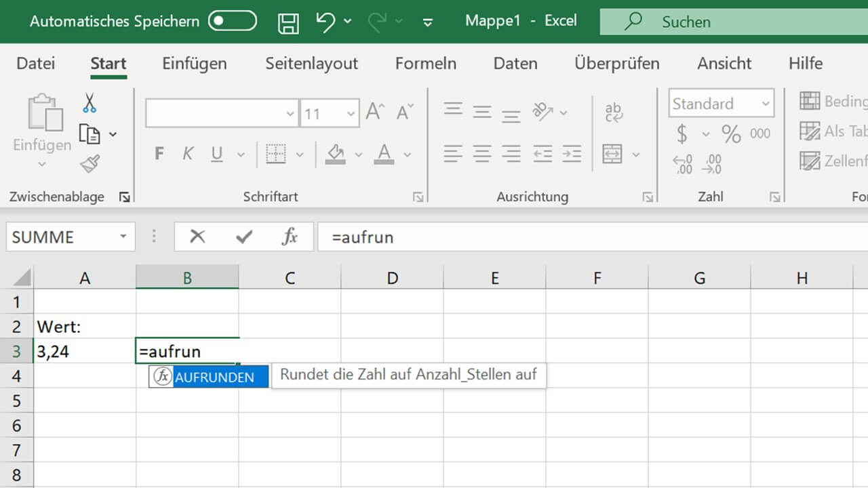Expand the Standard number format dropdown

[x=766, y=104]
